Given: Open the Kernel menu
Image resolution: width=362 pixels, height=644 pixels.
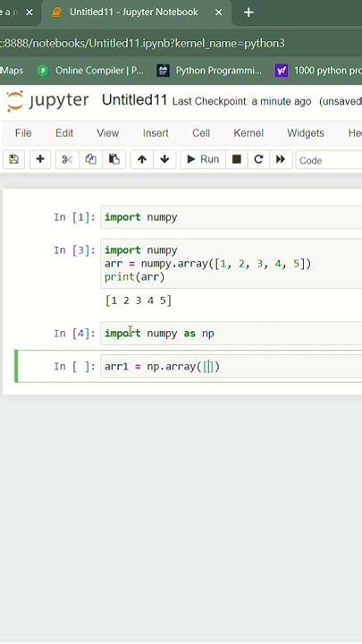Looking at the screenshot, I should 248,133.
